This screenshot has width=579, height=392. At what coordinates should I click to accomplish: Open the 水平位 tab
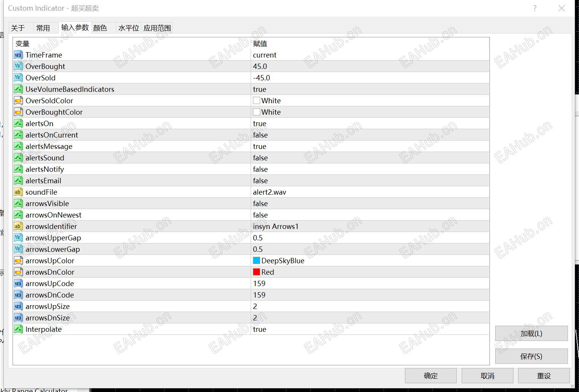tap(128, 27)
